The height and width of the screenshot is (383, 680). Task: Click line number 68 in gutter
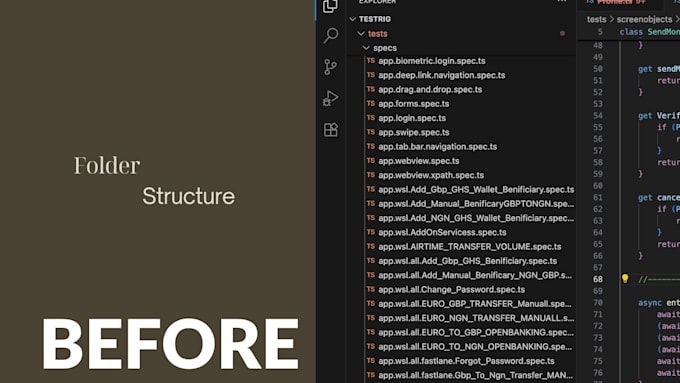pos(598,279)
